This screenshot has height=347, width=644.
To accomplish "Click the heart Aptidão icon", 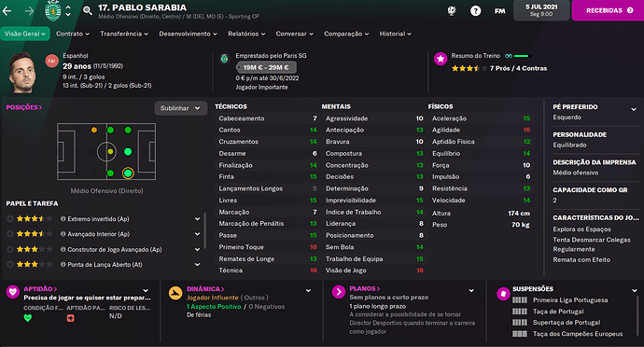I will (13, 292).
